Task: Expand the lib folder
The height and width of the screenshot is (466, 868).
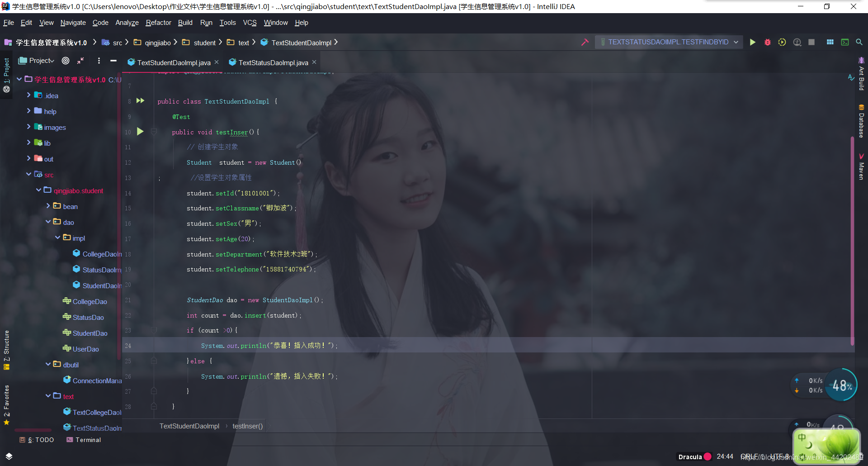Action: 28,143
